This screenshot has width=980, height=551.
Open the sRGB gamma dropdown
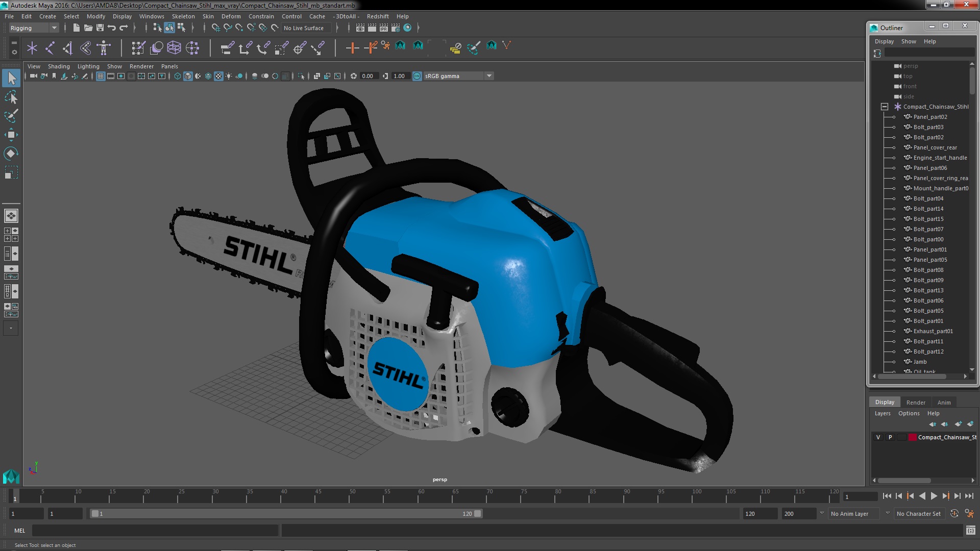[458, 76]
